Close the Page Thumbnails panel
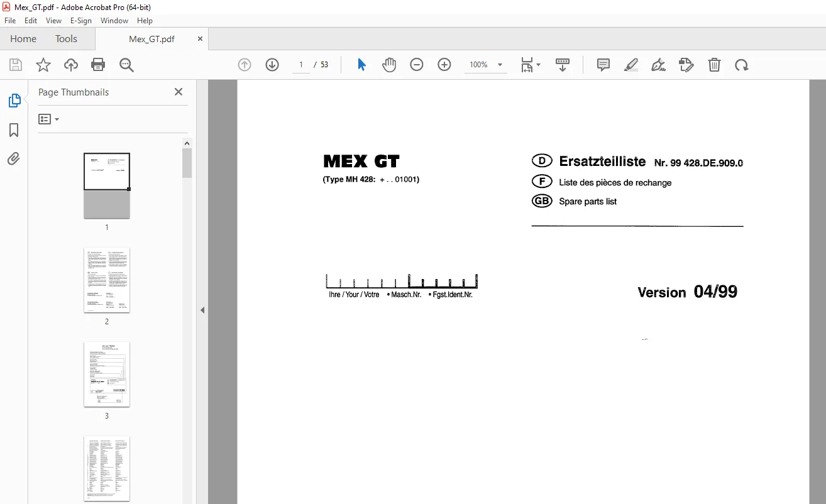Viewport: 826px width, 504px height. (x=179, y=92)
